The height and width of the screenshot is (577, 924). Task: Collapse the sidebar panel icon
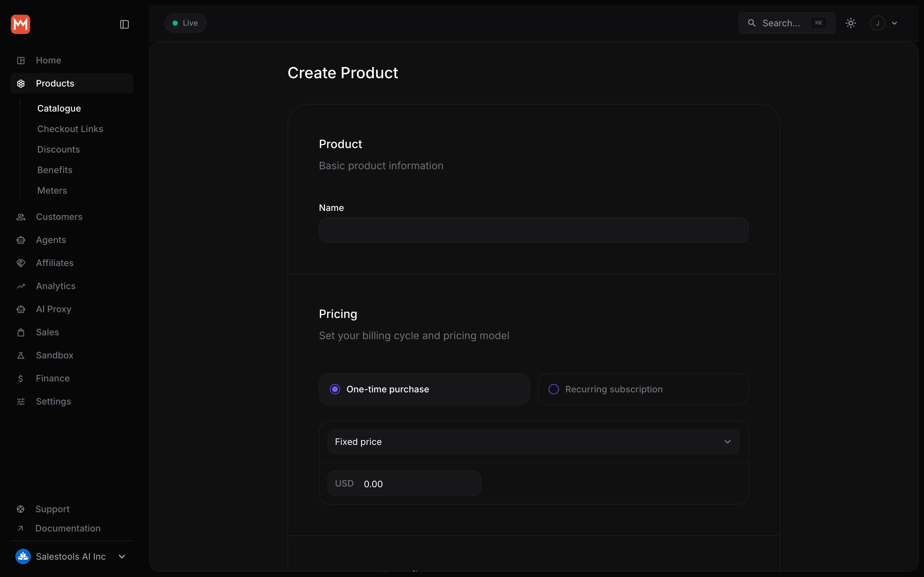click(124, 24)
